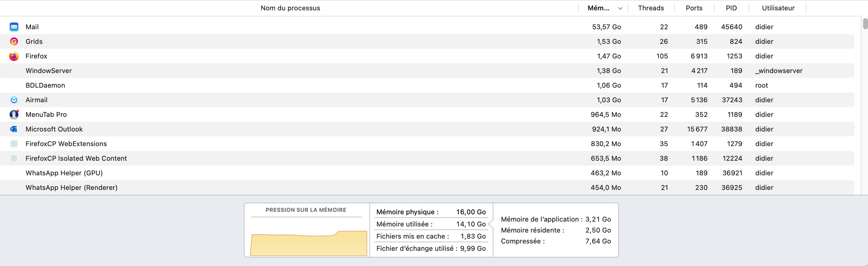This screenshot has width=868, height=266.
Task: Click Airmail memory value 1,03 Go
Action: [609, 100]
